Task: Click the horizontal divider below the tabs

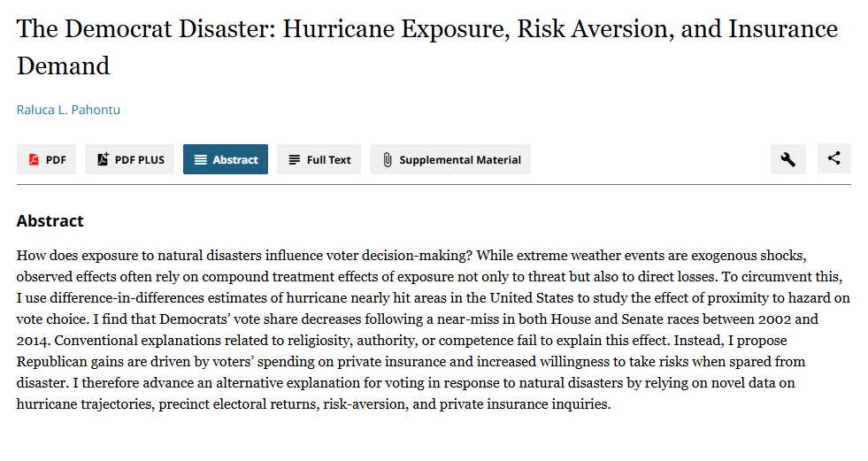Action: 434,185
